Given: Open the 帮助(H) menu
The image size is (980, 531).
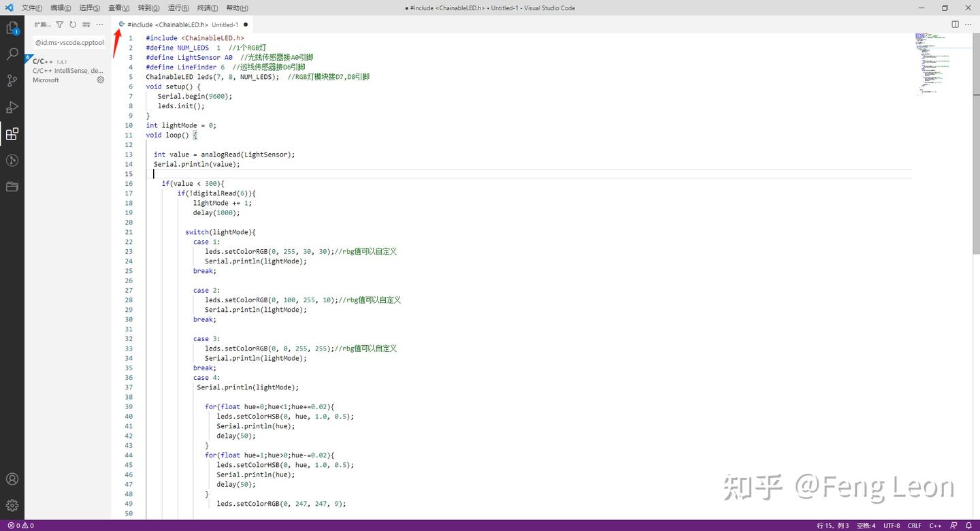Looking at the screenshot, I should coord(237,8).
